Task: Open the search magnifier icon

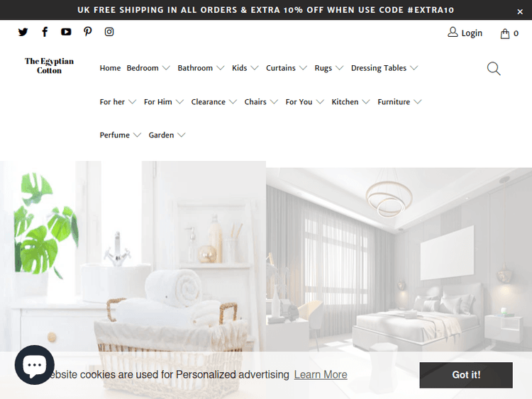Action: click(493, 69)
